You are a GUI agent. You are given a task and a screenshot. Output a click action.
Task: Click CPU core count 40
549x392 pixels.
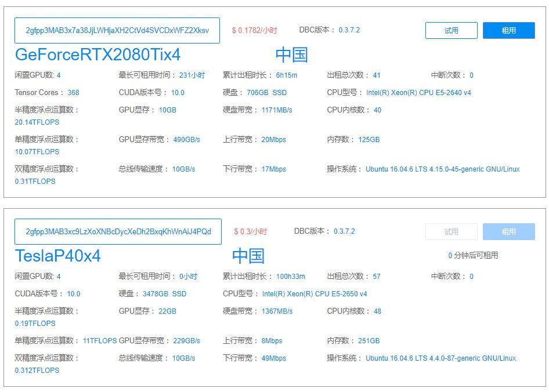point(377,110)
